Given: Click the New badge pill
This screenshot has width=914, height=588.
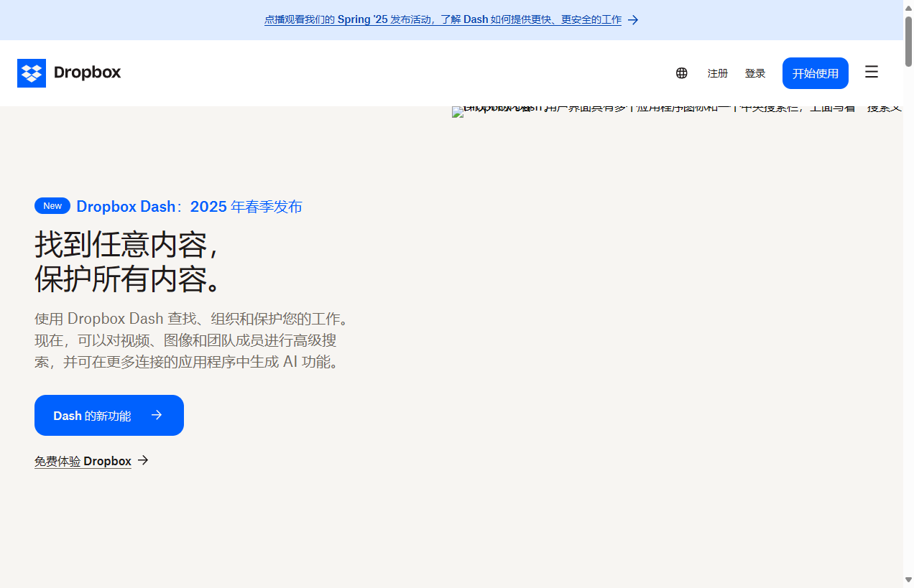Looking at the screenshot, I should point(52,205).
